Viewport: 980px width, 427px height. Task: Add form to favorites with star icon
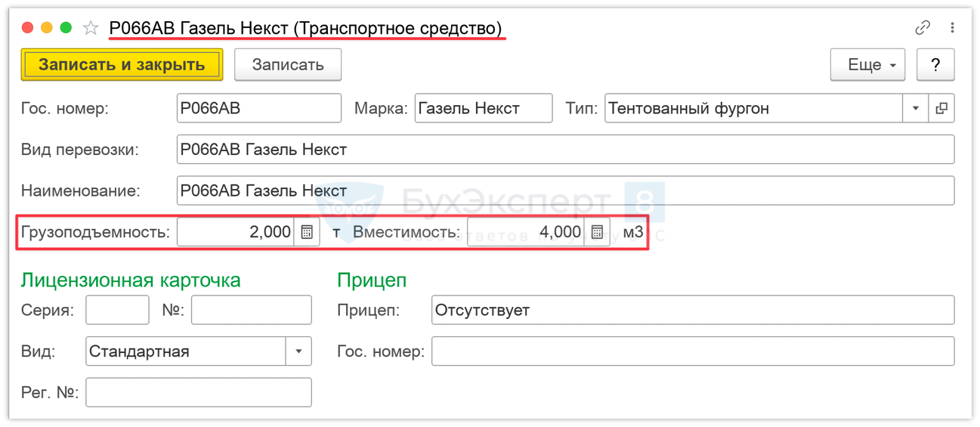91,29
